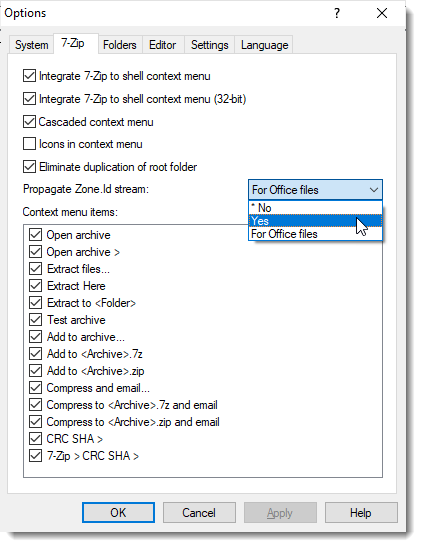Enable Icons in context menu checkbox
This screenshot has height=547, width=421.
click(29, 144)
